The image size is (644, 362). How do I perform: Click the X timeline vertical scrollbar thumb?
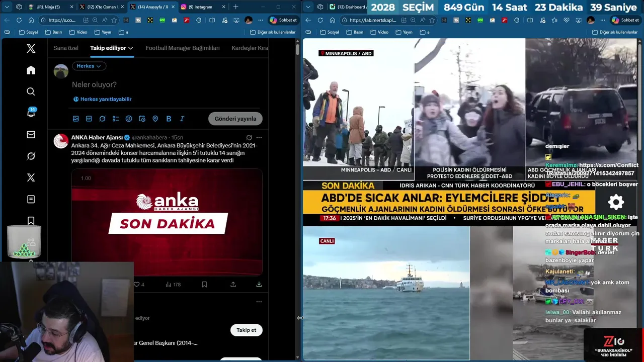(x=297, y=49)
